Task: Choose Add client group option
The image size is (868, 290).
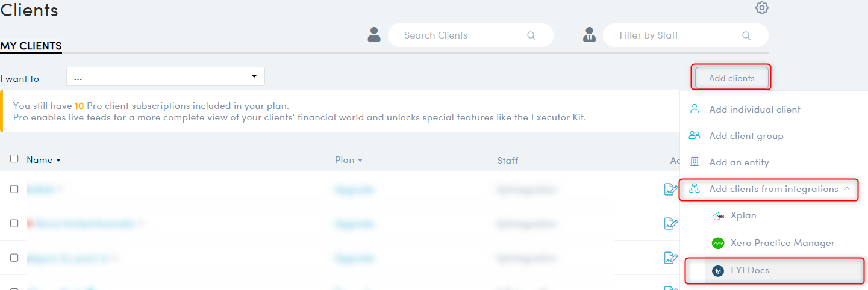Action: 746,136
